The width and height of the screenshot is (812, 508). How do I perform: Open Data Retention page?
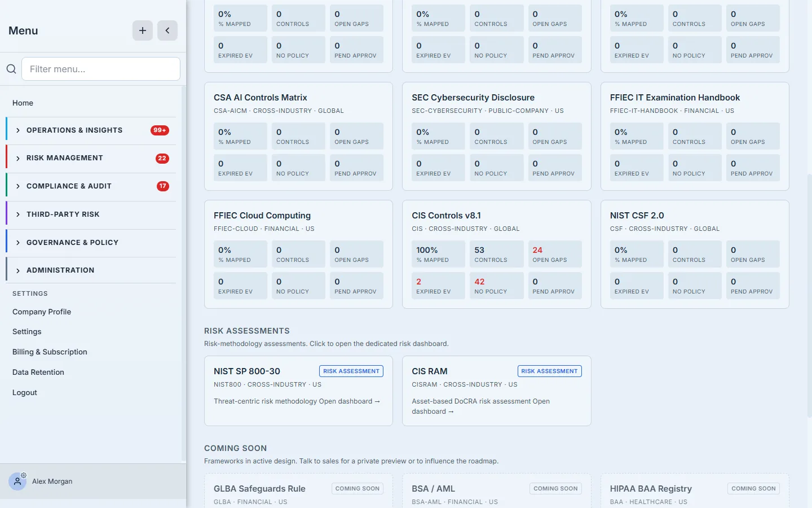coord(38,372)
